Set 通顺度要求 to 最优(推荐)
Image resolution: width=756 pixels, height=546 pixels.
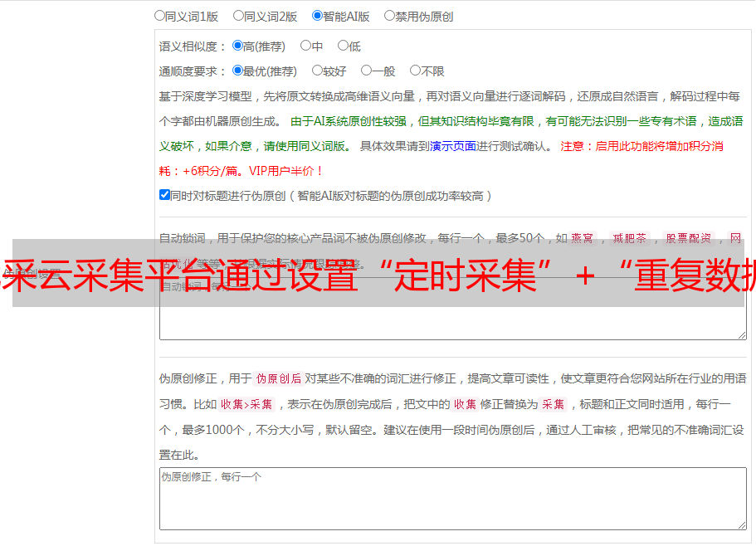(237, 71)
